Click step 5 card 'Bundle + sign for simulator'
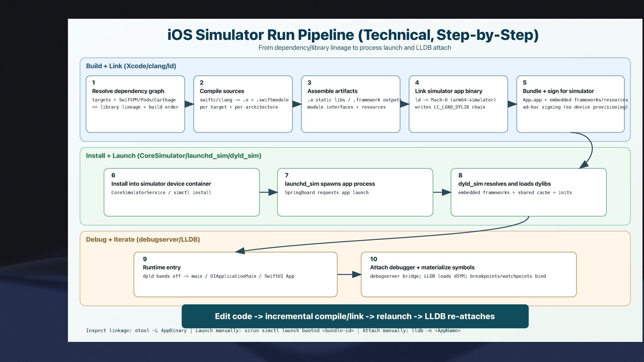The height and width of the screenshot is (362, 644). tap(570, 104)
